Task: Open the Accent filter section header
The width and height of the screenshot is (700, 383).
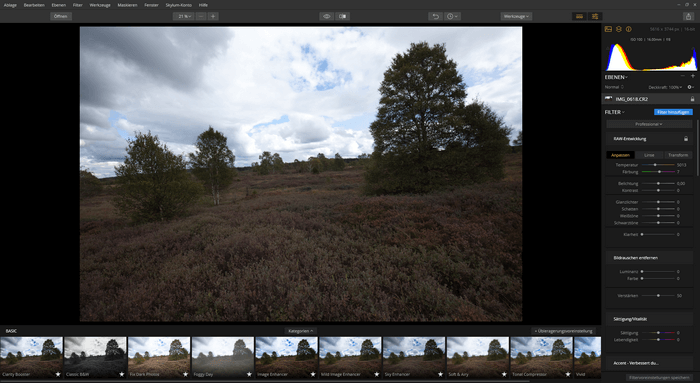Action: [x=649, y=363]
